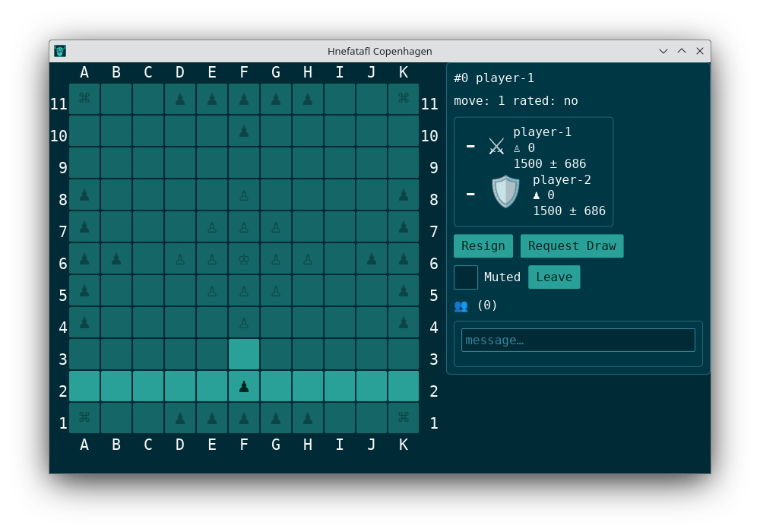Select the attacker pawn on F11
The width and height of the screenshot is (760, 532).
(244, 100)
